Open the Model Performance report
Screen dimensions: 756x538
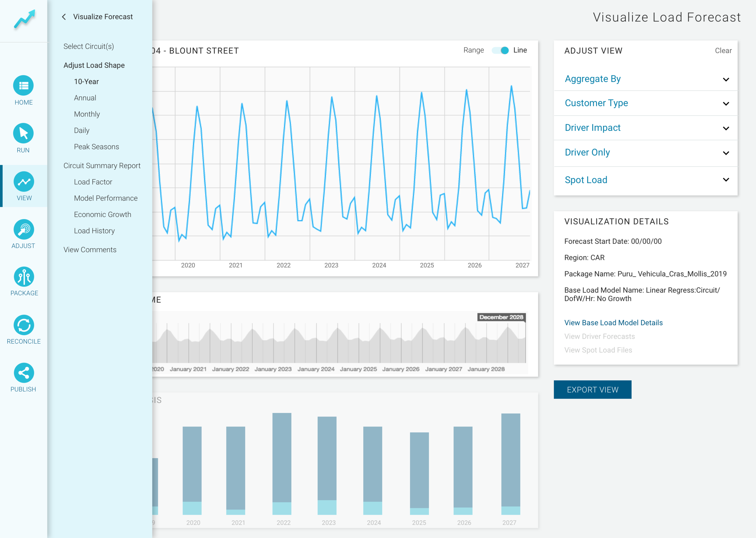[x=106, y=198]
